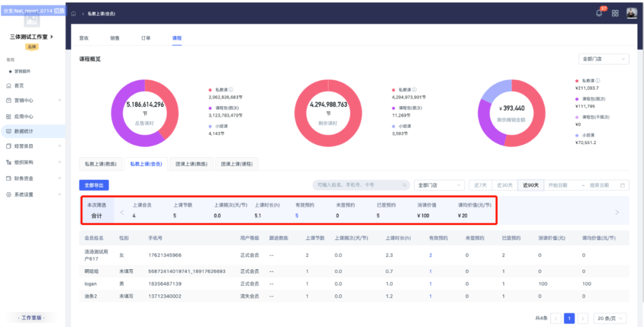Select the 近7天 range option

pos(480,185)
